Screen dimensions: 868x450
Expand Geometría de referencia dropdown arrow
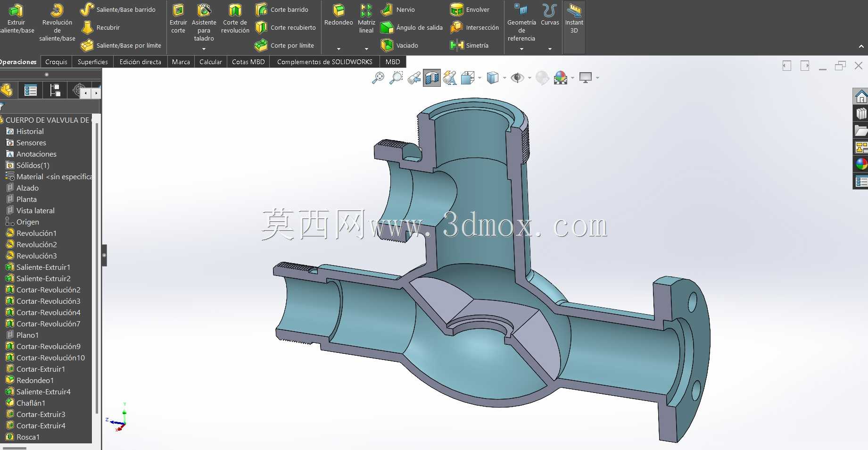(x=521, y=49)
